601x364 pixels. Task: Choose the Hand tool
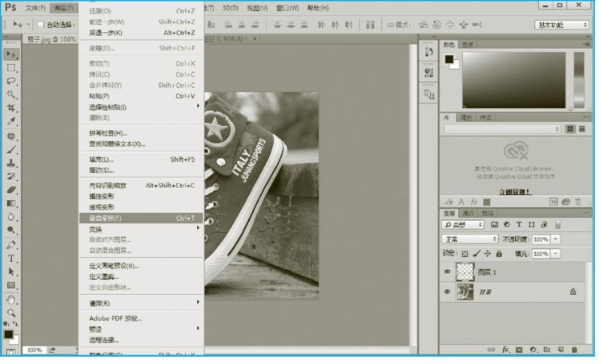(11, 299)
